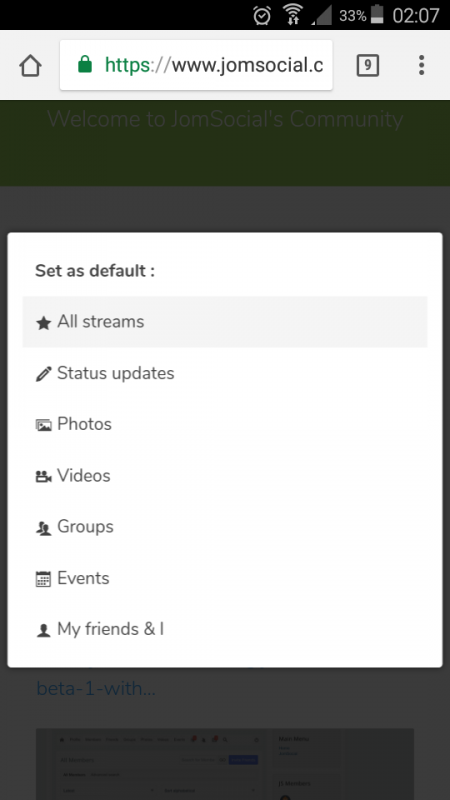Click the star icon beside All streams
This screenshot has height=800, width=450.
pos(43,322)
